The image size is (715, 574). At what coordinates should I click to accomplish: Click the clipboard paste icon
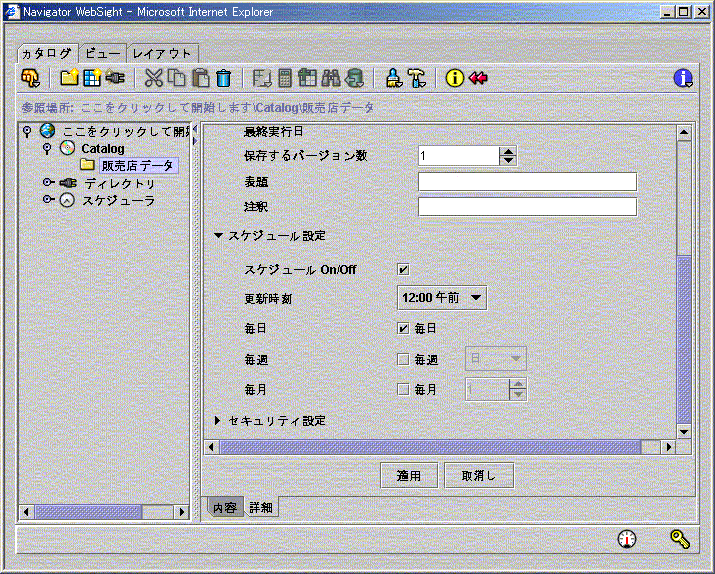[x=201, y=78]
